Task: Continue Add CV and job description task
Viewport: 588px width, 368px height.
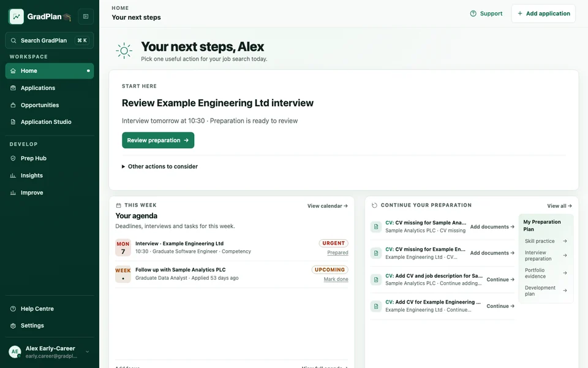Action: (x=500, y=280)
